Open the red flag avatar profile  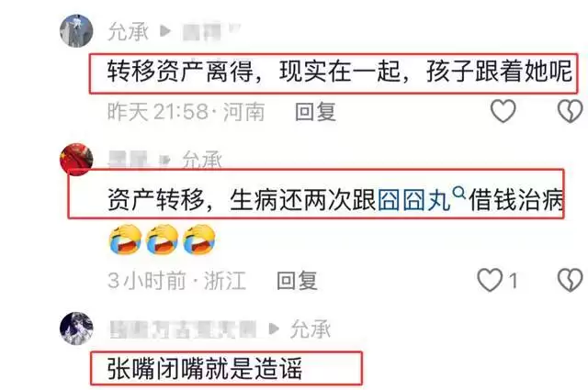point(76,159)
